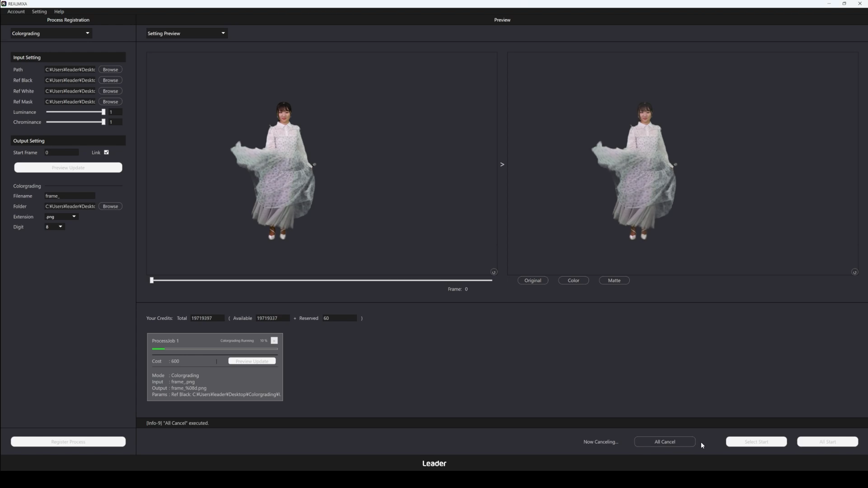
Task: Click the 'Params : Ref Black' line in job card
Action: click(x=216, y=394)
